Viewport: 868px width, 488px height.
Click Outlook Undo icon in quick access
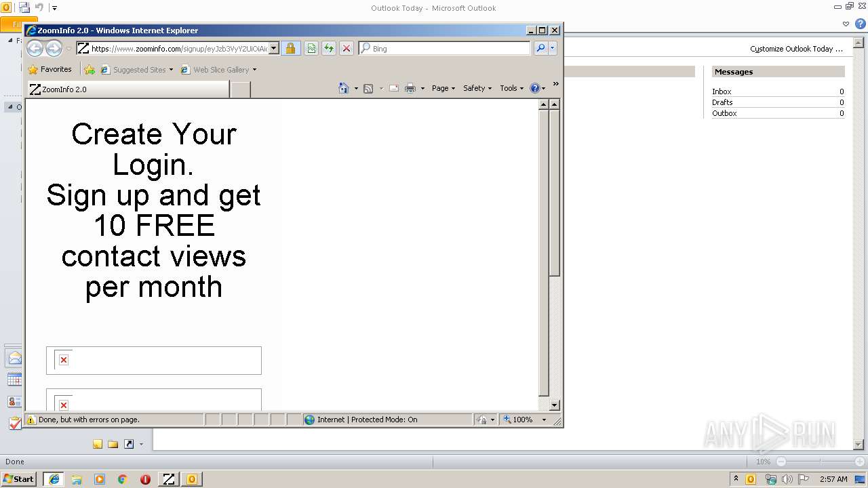click(x=39, y=7)
